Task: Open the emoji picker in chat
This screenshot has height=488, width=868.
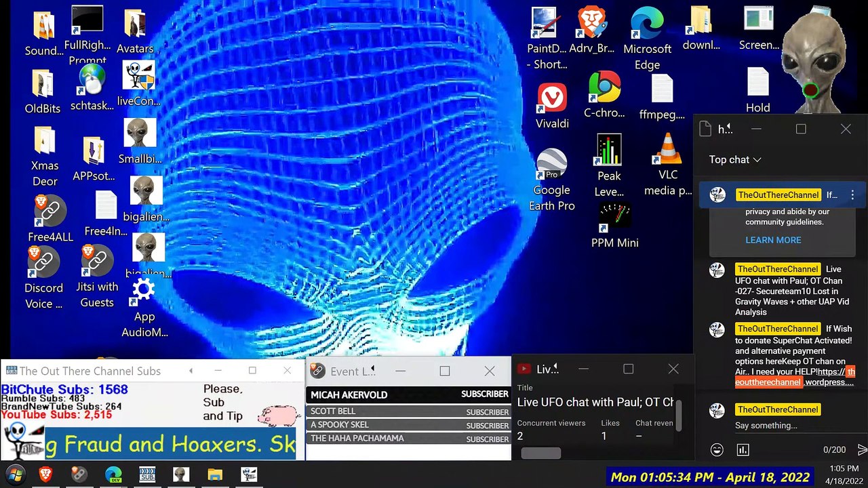Action: tap(717, 449)
